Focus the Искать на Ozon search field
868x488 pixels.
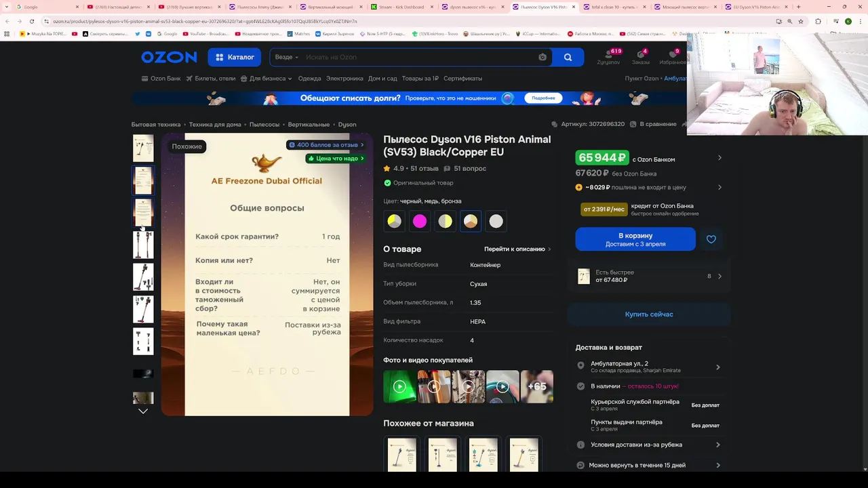pos(417,58)
